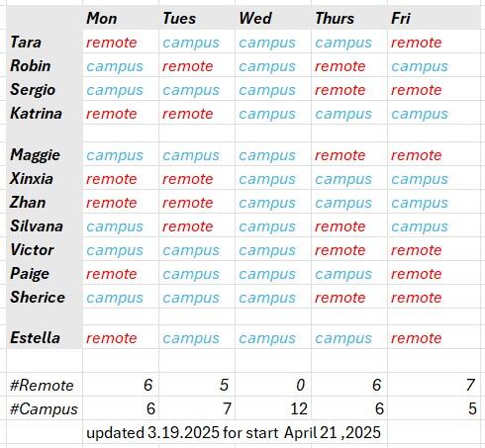The image size is (485, 448).
Task: Click the Sergio name cell
Action: point(45,89)
